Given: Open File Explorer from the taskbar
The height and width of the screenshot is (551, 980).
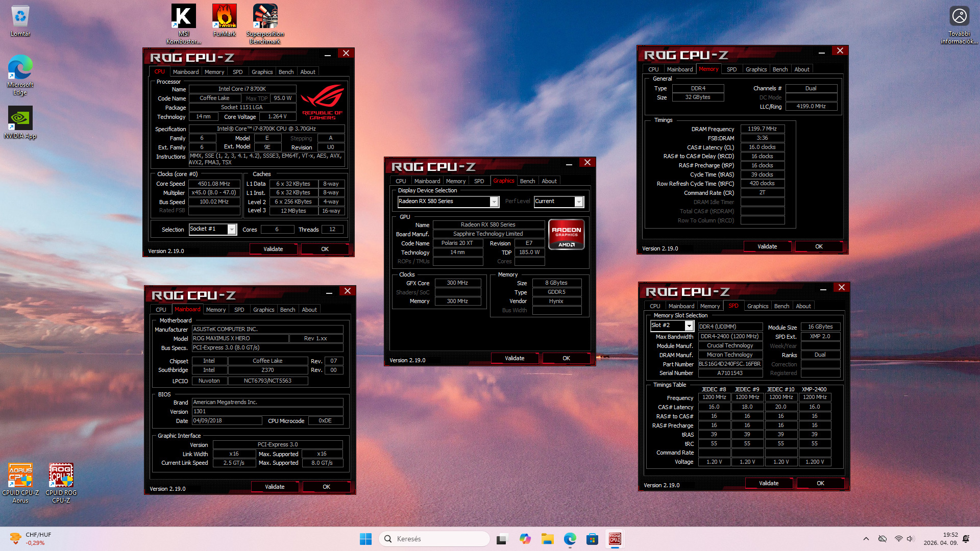Looking at the screenshot, I should click(x=548, y=539).
